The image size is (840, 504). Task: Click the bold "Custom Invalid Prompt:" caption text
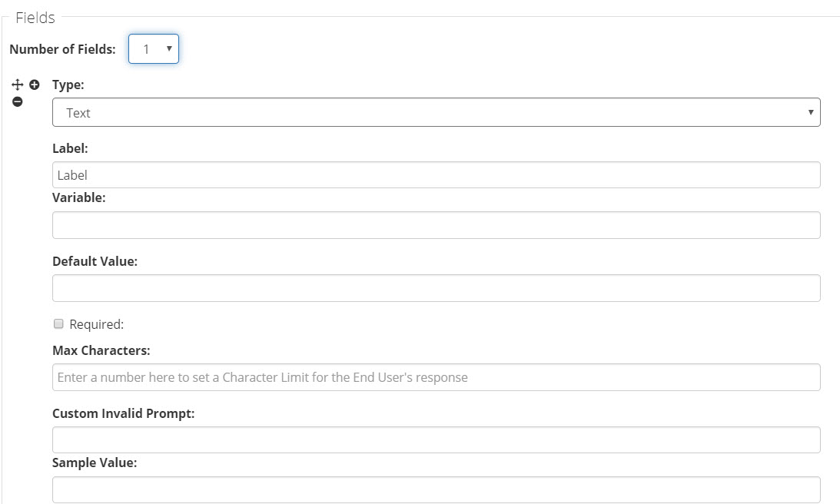point(123,413)
